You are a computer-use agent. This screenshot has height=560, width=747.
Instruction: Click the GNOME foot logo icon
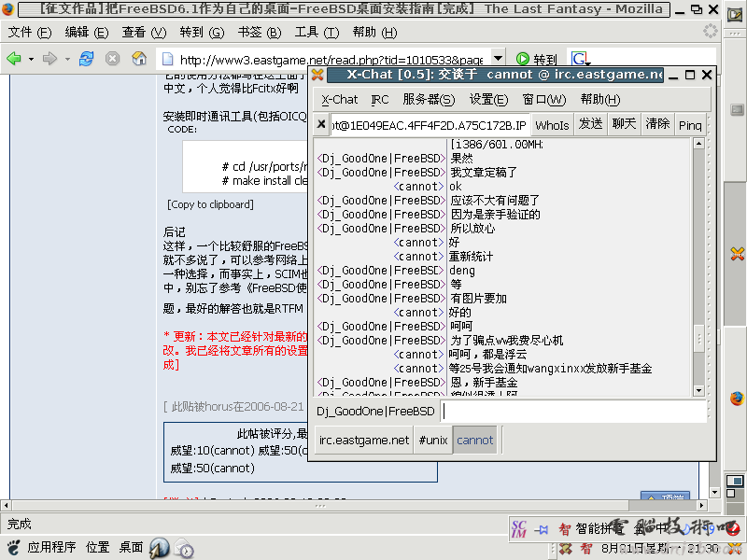tap(13, 548)
